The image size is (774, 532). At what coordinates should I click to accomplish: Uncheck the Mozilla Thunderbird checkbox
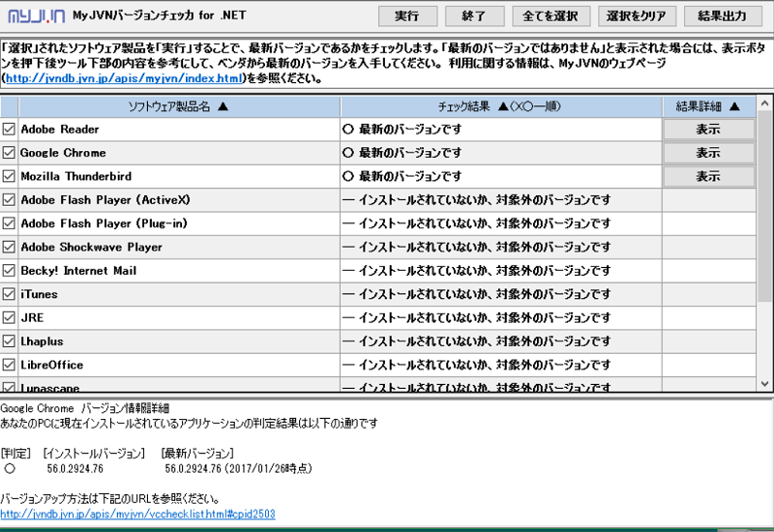pos(9,176)
